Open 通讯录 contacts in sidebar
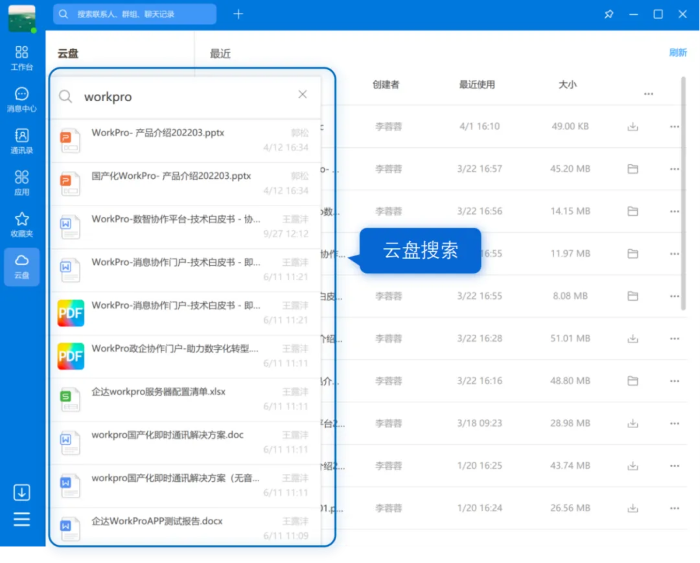700x563 pixels. 22,141
